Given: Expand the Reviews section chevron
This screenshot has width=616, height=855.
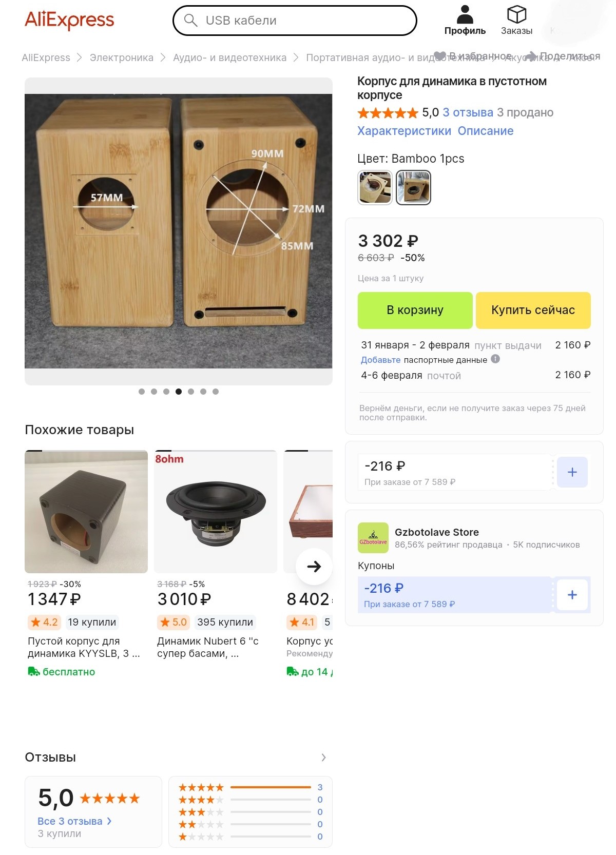Looking at the screenshot, I should tap(323, 757).
